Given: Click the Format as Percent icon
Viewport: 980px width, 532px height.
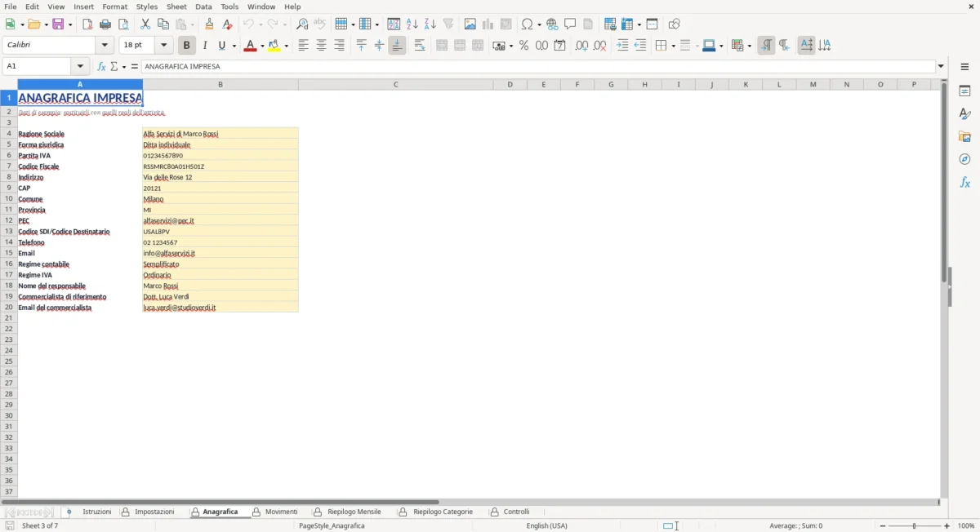Looking at the screenshot, I should tap(524, 46).
